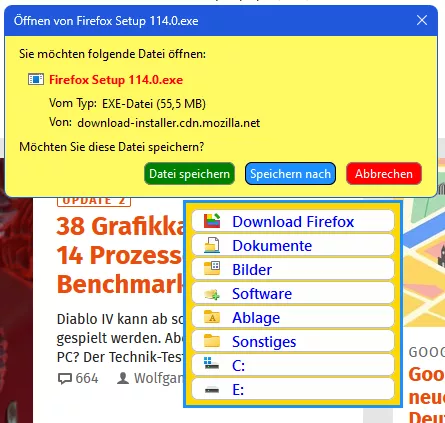445x423 pixels.
Task: Save file via green Datei speichern button
Action: click(189, 174)
